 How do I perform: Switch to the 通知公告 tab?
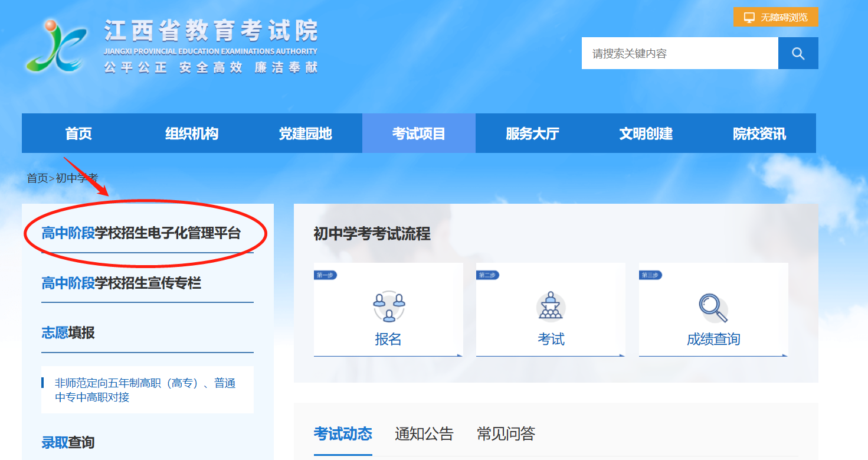click(424, 434)
